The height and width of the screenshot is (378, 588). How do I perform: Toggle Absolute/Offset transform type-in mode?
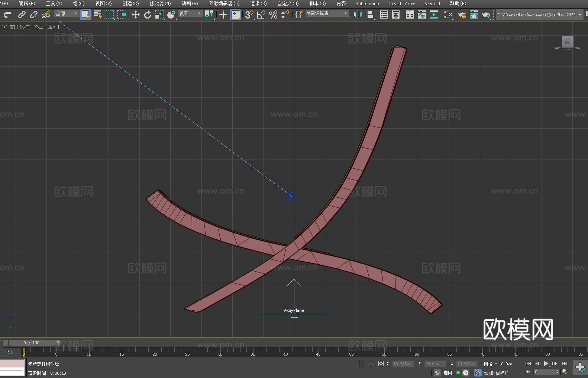click(381, 364)
